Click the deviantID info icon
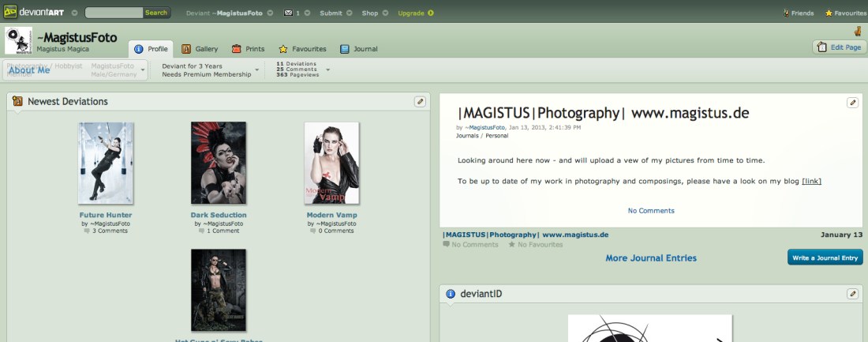The image size is (868, 342). point(451,294)
